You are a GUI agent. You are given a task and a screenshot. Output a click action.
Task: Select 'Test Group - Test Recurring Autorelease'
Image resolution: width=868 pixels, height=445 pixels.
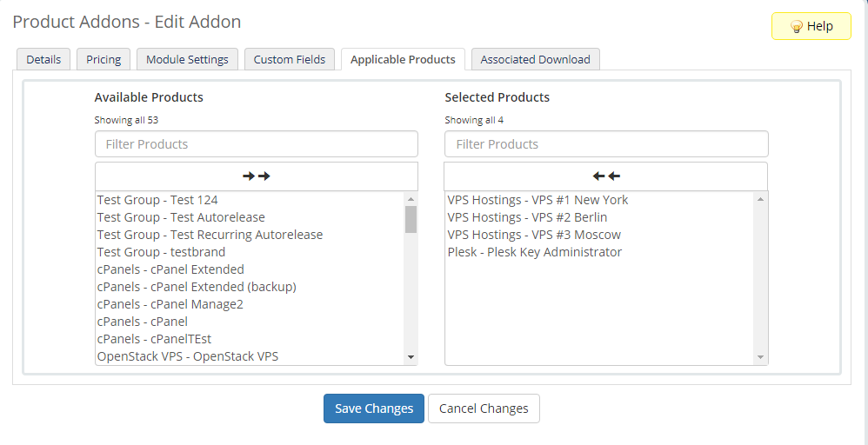250,235
